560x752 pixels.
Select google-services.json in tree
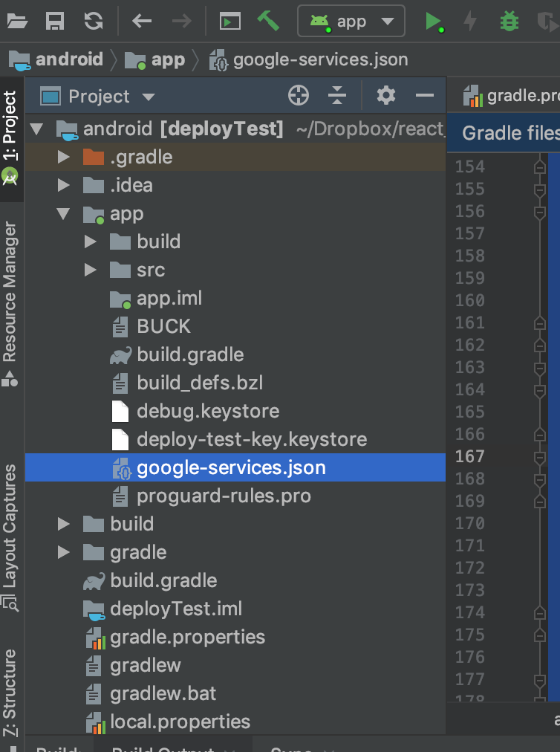tap(235, 467)
